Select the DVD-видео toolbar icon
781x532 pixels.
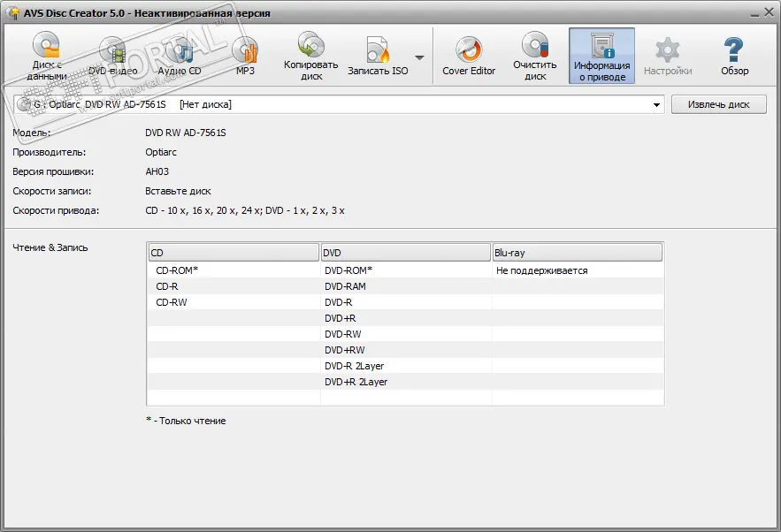(112, 56)
